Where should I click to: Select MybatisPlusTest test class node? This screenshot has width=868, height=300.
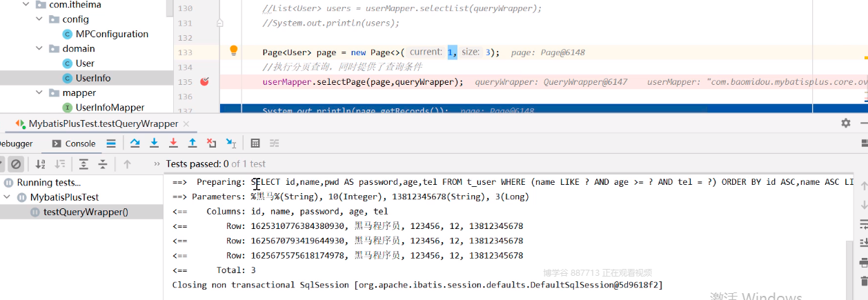(x=58, y=197)
